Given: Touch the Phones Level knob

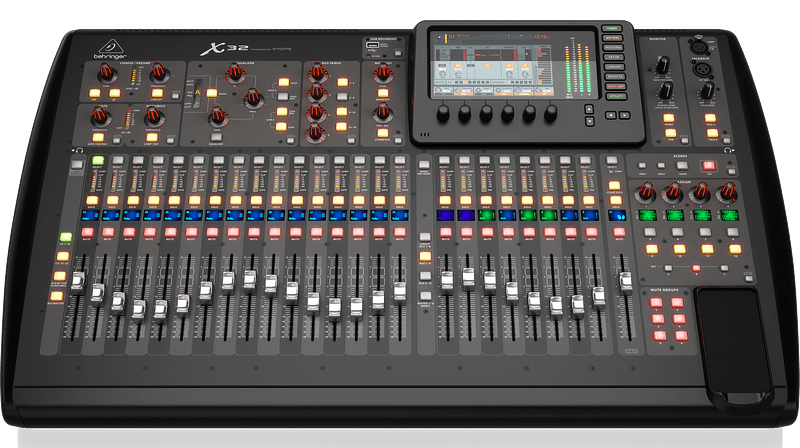Looking at the screenshot, I should click(x=666, y=91).
